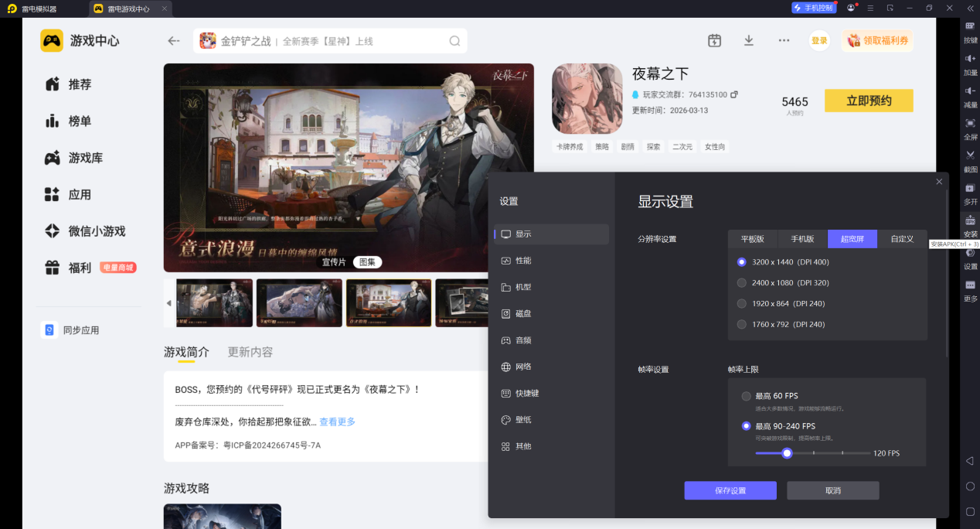Open 其他 settings category
Screen dimensions: 980x529
click(x=552, y=446)
